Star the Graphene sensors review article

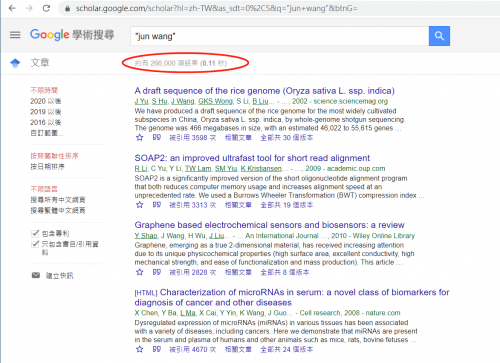click(x=140, y=272)
